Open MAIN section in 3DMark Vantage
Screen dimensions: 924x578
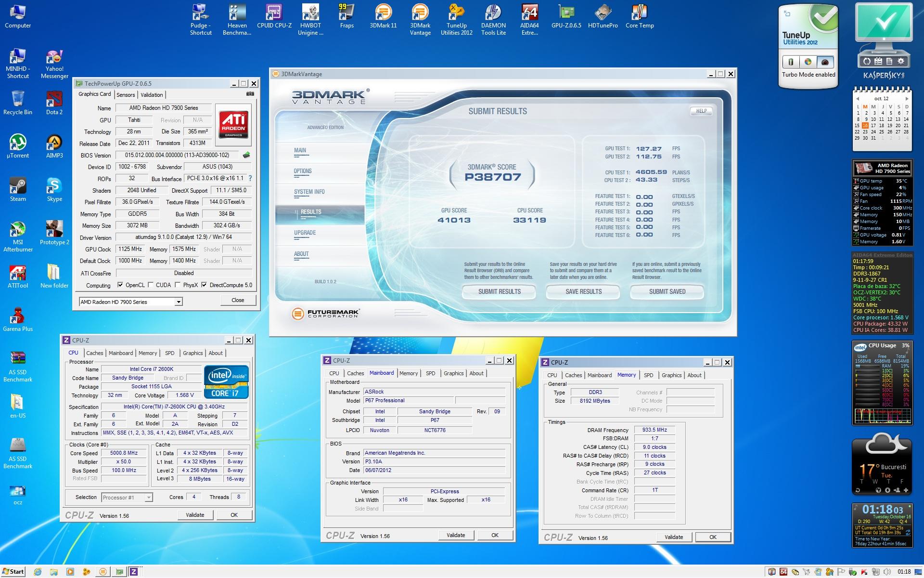[300, 150]
